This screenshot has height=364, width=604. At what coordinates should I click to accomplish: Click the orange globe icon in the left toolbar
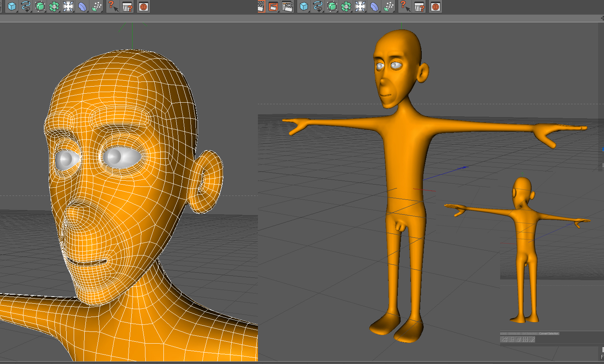click(x=143, y=6)
